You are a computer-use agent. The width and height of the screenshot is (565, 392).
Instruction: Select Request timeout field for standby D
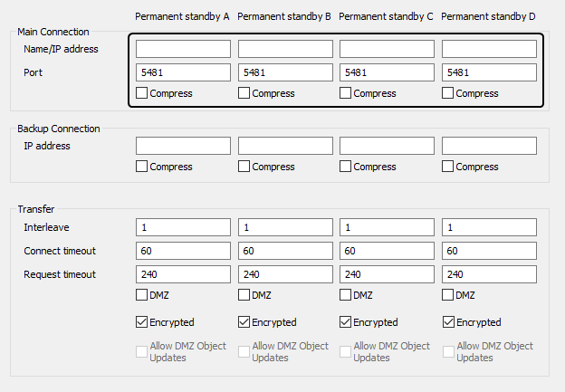click(x=489, y=274)
